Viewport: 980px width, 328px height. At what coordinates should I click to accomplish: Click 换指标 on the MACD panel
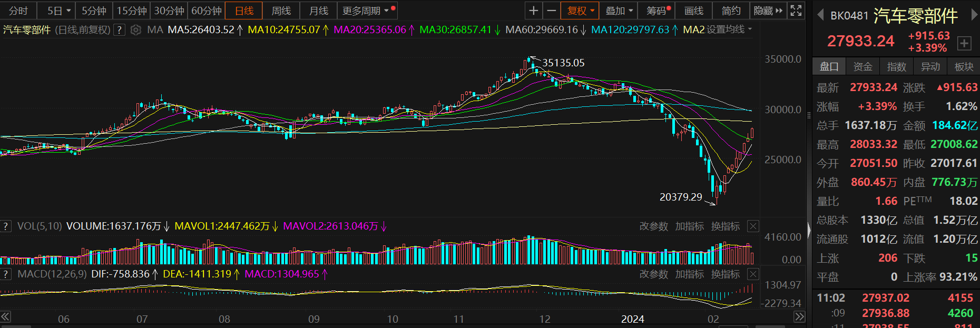coord(726,274)
